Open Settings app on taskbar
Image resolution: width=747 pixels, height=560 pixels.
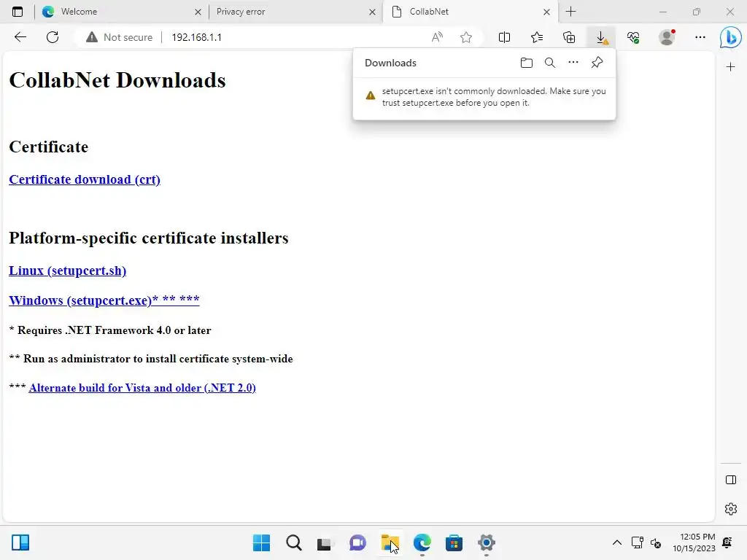point(486,542)
